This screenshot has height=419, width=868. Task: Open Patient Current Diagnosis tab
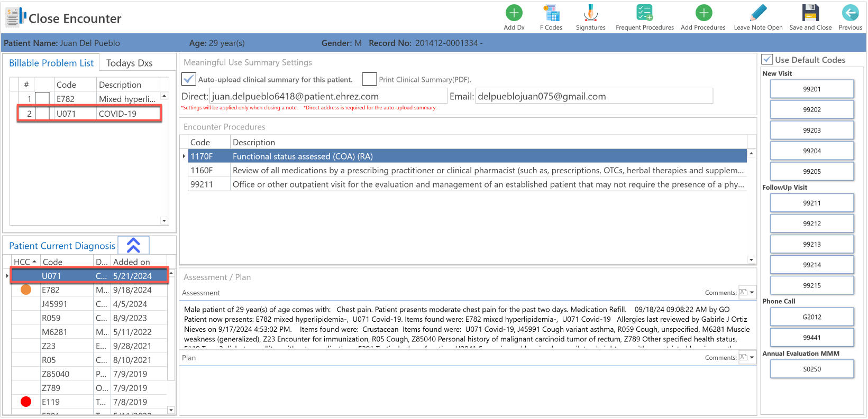tap(62, 246)
